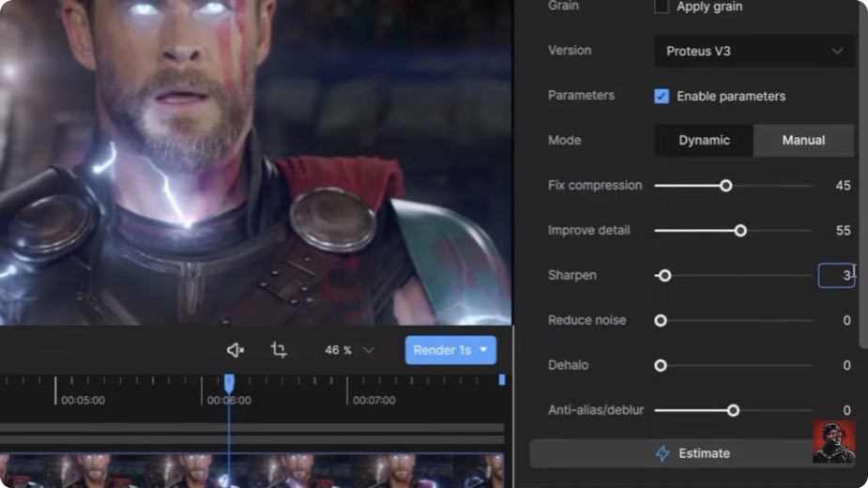This screenshot has width=868, height=488.
Task: Click the Anti-alias/deblur value 0
Action: click(x=846, y=410)
